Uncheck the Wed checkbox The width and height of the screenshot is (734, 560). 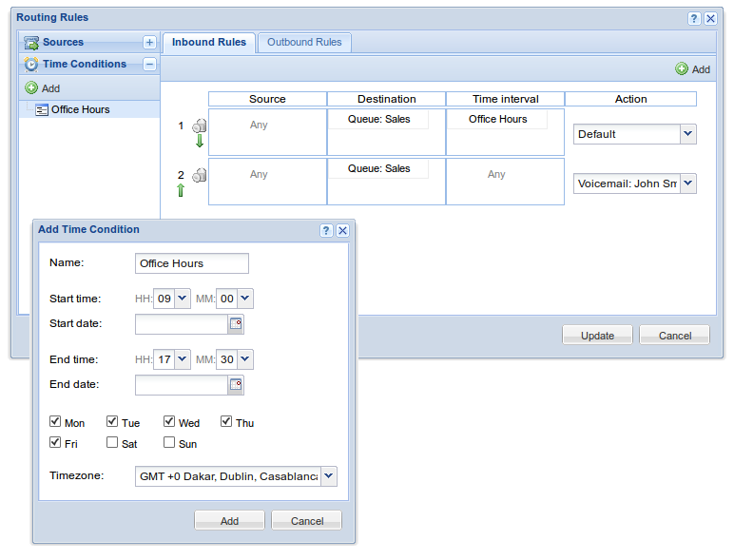[169, 421]
